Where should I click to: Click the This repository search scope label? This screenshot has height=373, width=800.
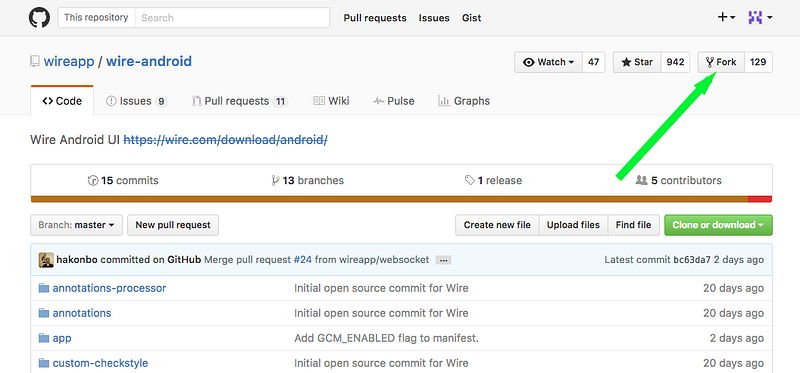pos(96,18)
